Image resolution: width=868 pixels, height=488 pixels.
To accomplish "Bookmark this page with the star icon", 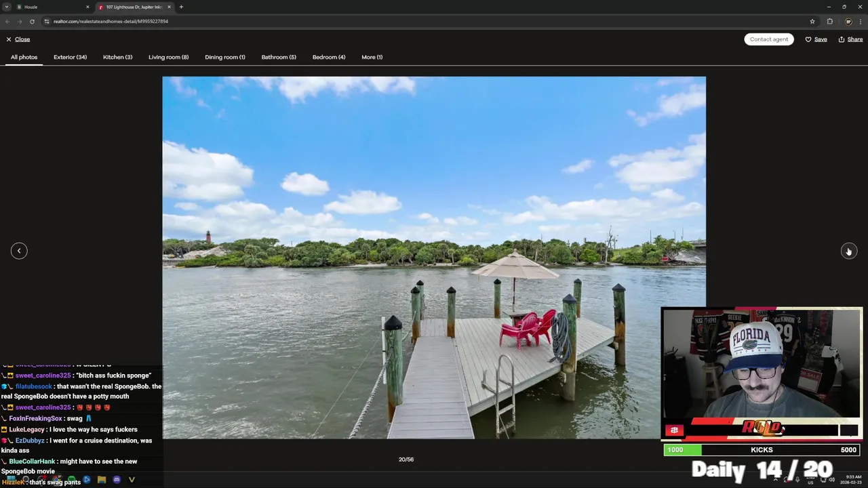I will [812, 21].
